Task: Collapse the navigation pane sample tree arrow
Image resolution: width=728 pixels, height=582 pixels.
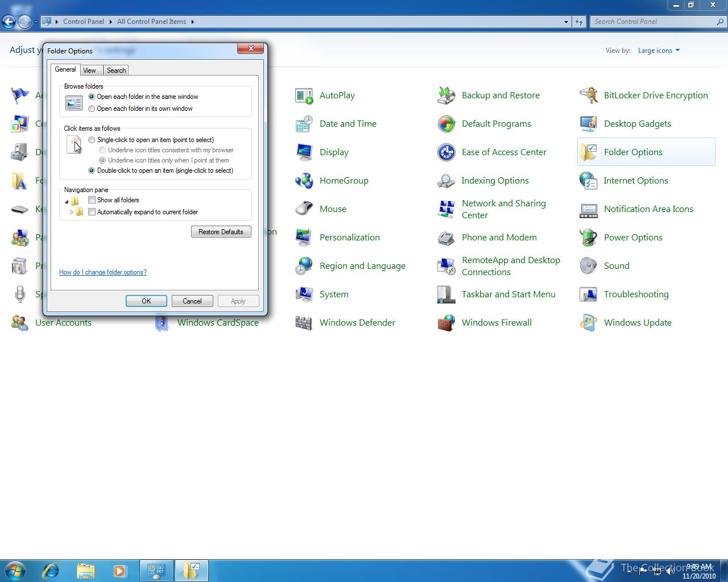Action: click(x=67, y=201)
